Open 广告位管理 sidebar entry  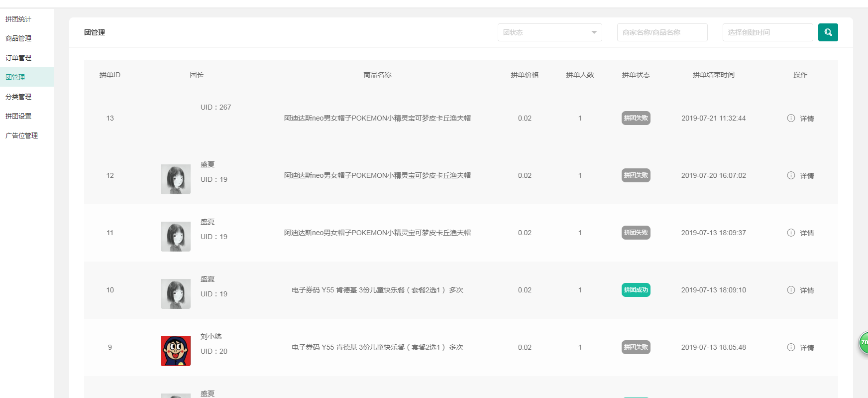tap(21, 135)
